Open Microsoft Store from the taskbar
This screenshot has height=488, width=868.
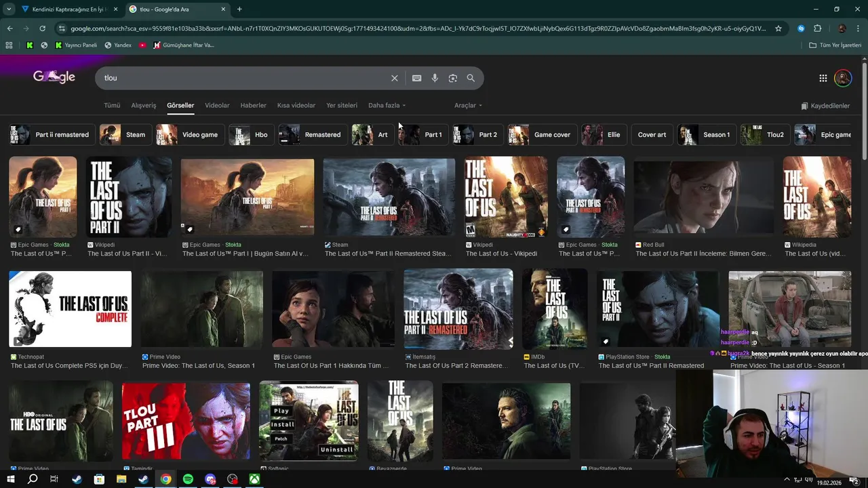99,479
